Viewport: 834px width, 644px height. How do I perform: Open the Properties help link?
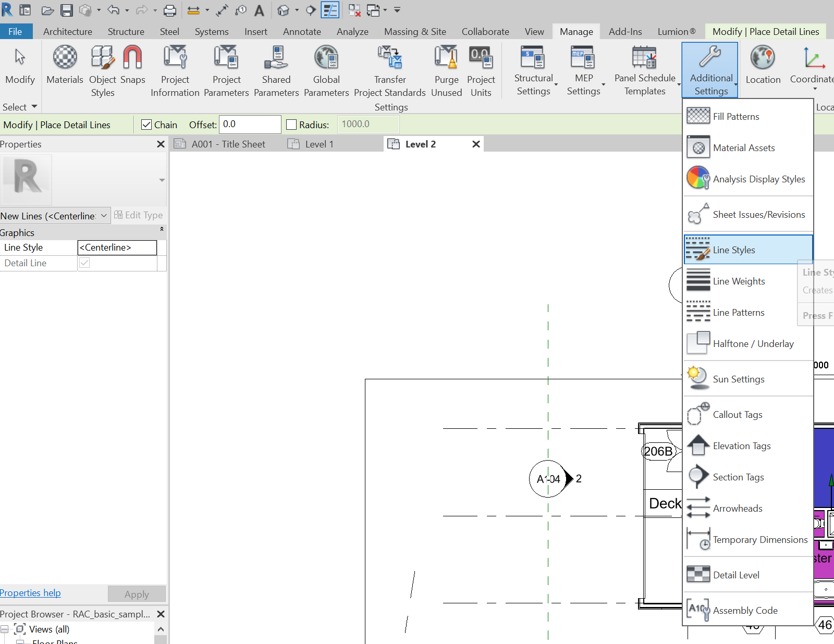coord(30,592)
